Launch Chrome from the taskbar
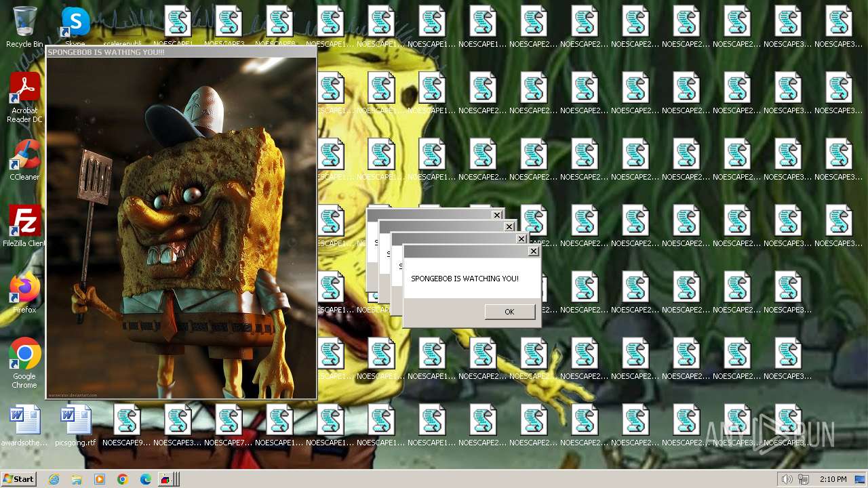The image size is (868, 488). tap(123, 479)
